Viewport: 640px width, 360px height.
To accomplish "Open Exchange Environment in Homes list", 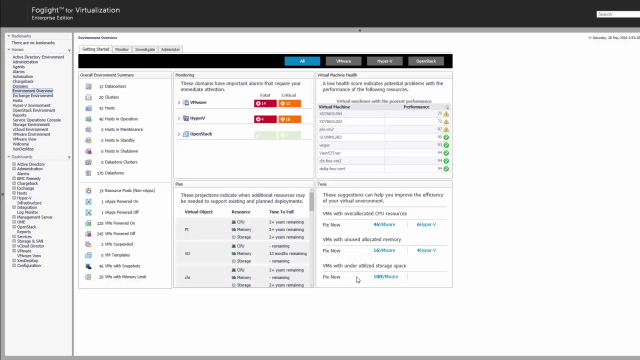I will (33, 96).
